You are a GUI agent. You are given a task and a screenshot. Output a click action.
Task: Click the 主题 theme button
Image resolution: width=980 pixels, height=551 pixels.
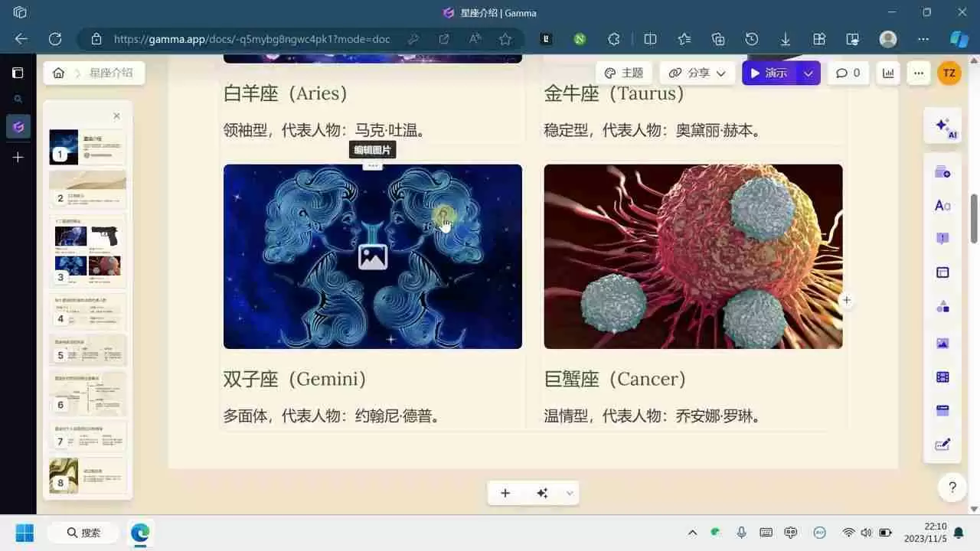[624, 73]
